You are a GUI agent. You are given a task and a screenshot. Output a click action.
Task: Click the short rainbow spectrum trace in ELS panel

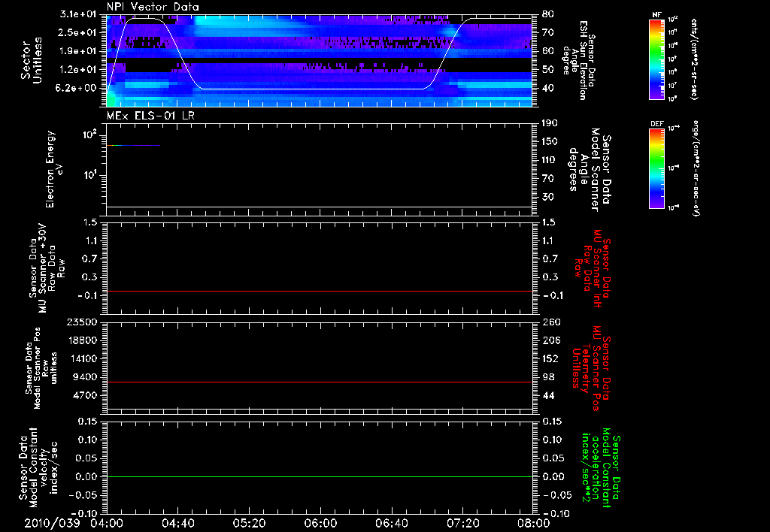click(x=133, y=145)
